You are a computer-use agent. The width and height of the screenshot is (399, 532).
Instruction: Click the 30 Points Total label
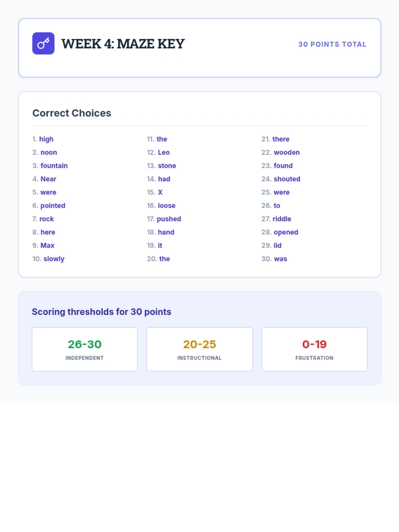pyautogui.click(x=332, y=44)
